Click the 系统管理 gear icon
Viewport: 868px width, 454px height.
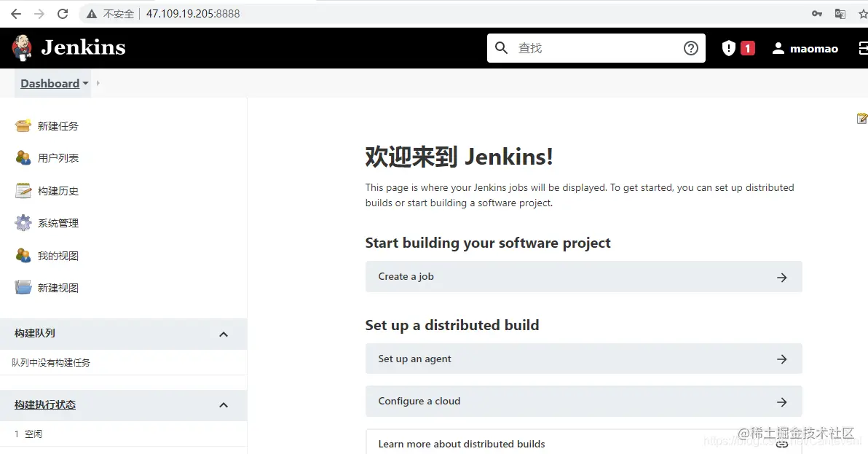click(x=23, y=222)
